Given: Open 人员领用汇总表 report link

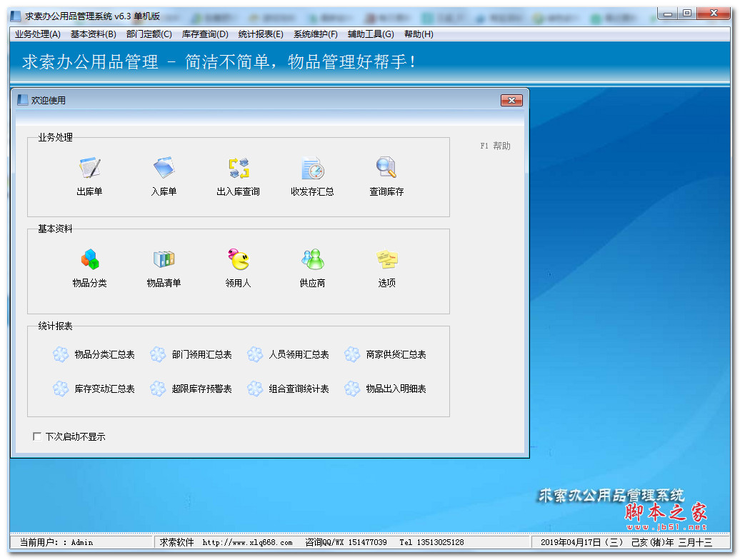Looking at the screenshot, I should tap(299, 354).
